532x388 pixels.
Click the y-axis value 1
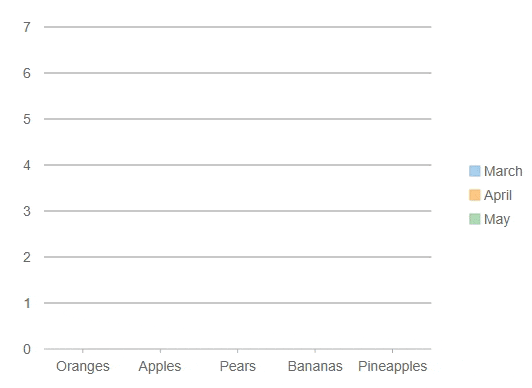(27, 304)
